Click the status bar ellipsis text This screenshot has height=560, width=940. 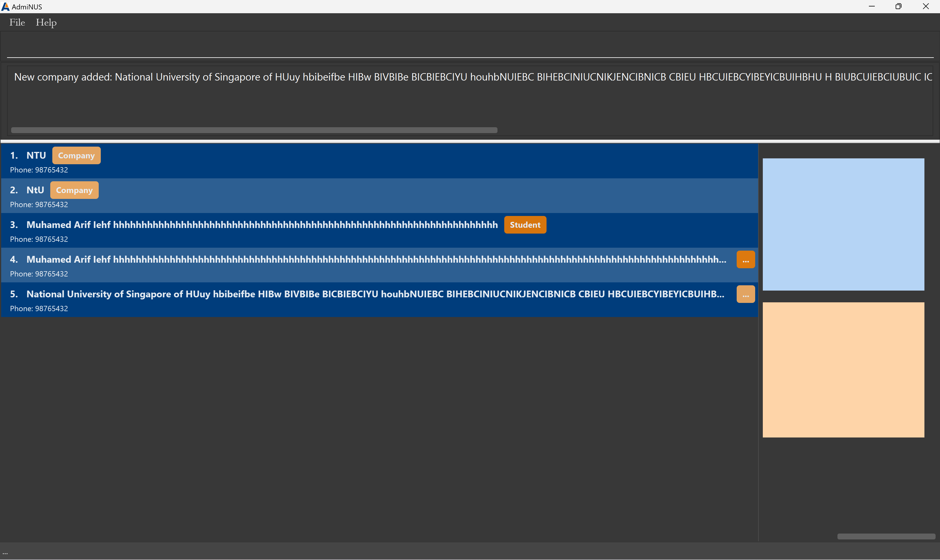[x=5, y=553]
